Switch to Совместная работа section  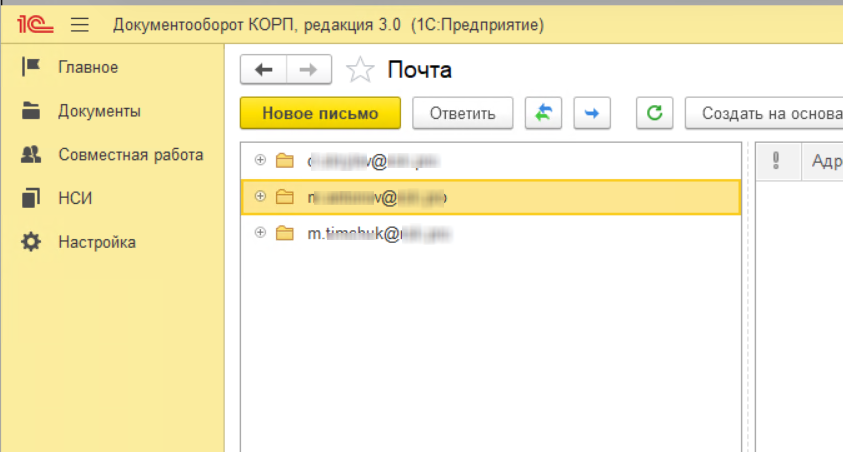[130, 155]
